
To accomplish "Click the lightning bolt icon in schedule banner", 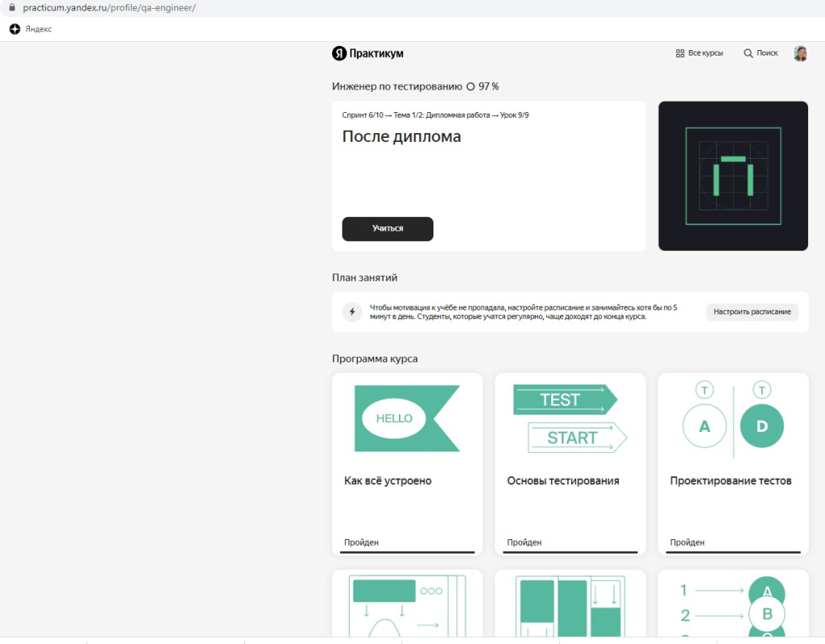I will [352, 312].
